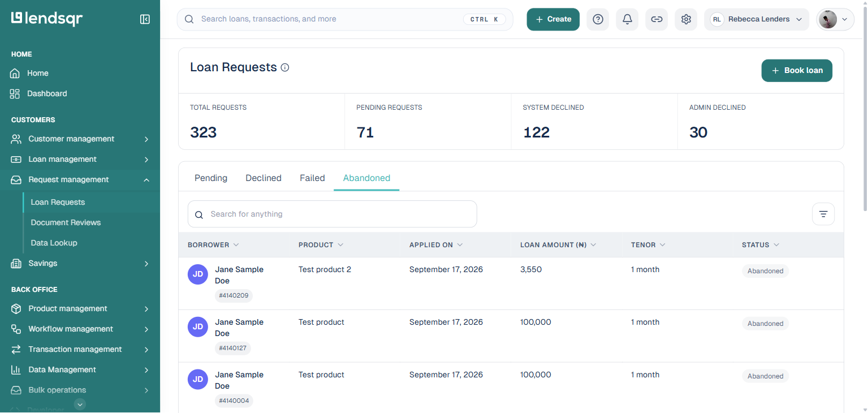Click the Data Management chart icon
Image resolution: width=868 pixels, height=413 pixels.
tap(16, 370)
